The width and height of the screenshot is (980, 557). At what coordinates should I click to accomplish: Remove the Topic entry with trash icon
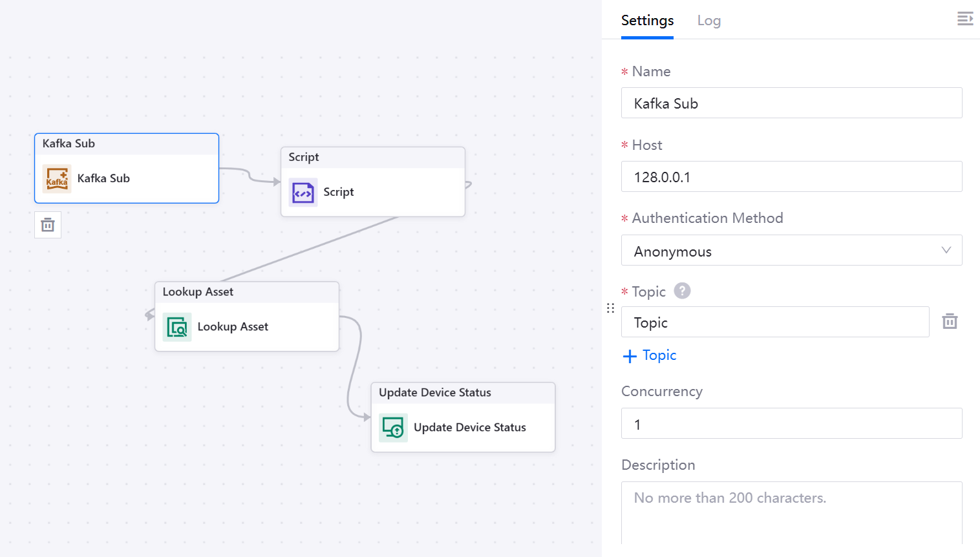coord(950,321)
